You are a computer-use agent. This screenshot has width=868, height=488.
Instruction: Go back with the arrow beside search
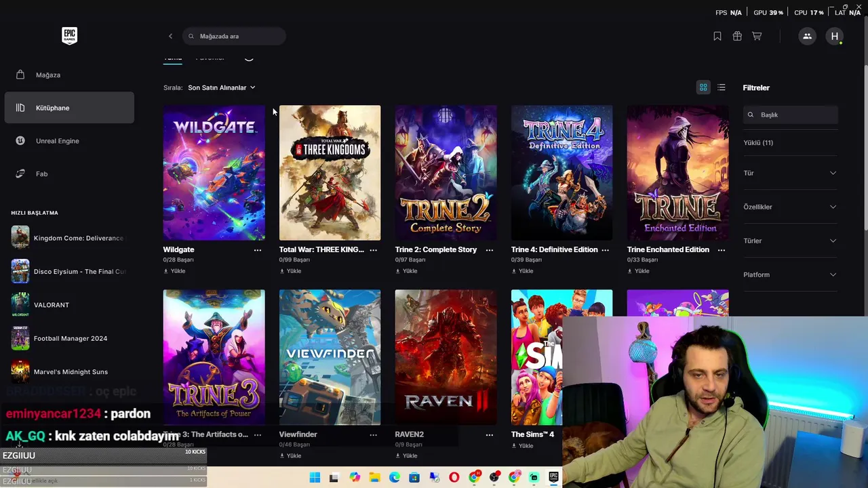tap(170, 36)
